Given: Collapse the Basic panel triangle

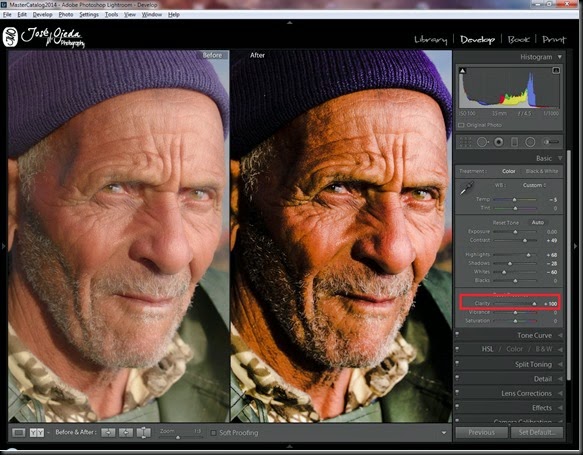Looking at the screenshot, I should pyautogui.click(x=559, y=158).
